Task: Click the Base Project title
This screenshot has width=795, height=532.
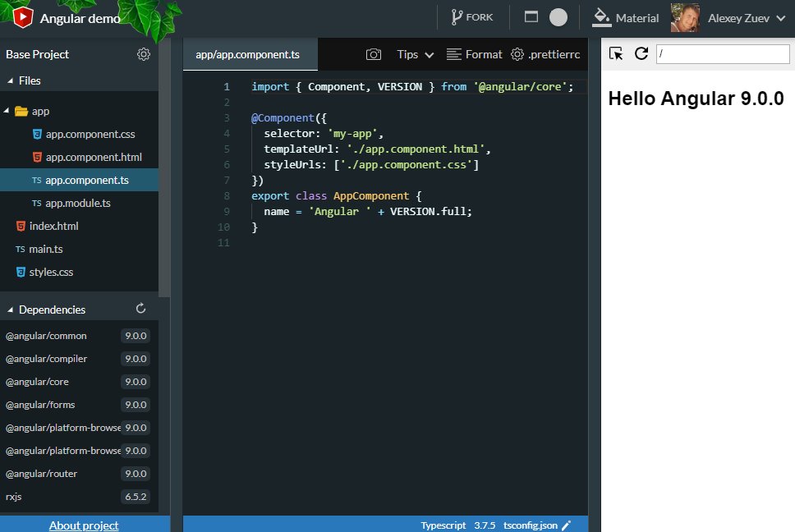Action: [x=37, y=54]
